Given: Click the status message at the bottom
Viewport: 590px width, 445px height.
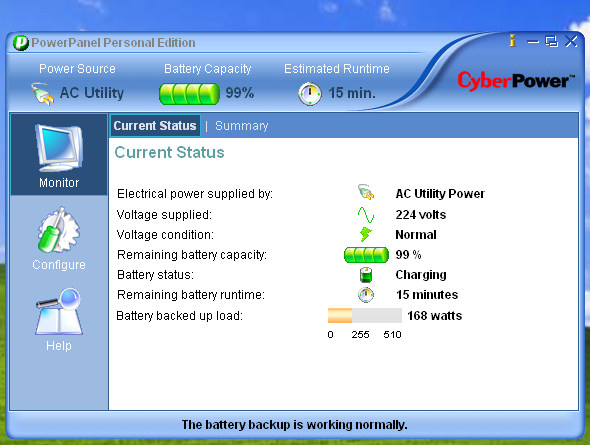Looking at the screenshot, I should 294,425.
